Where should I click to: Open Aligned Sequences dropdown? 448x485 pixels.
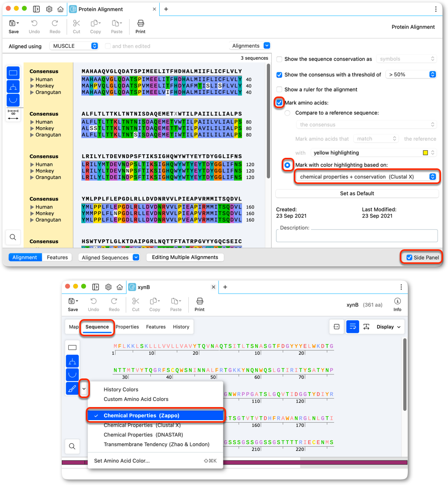[x=109, y=257]
